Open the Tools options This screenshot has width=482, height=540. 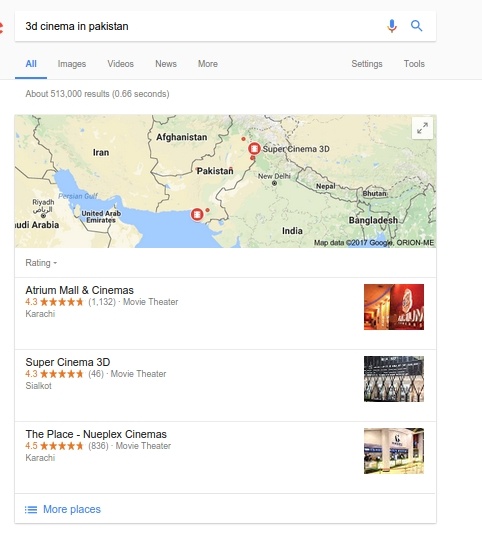pyautogui.click(x=414, y=64)
